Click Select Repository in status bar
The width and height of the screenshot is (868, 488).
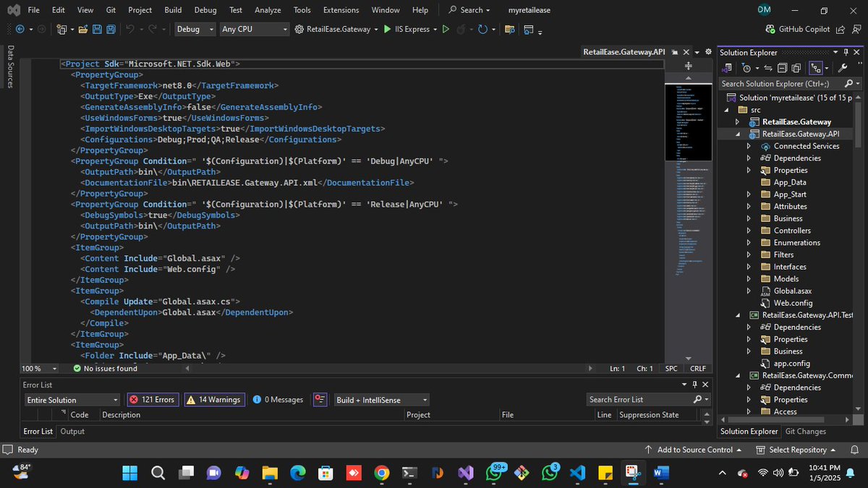796,450
